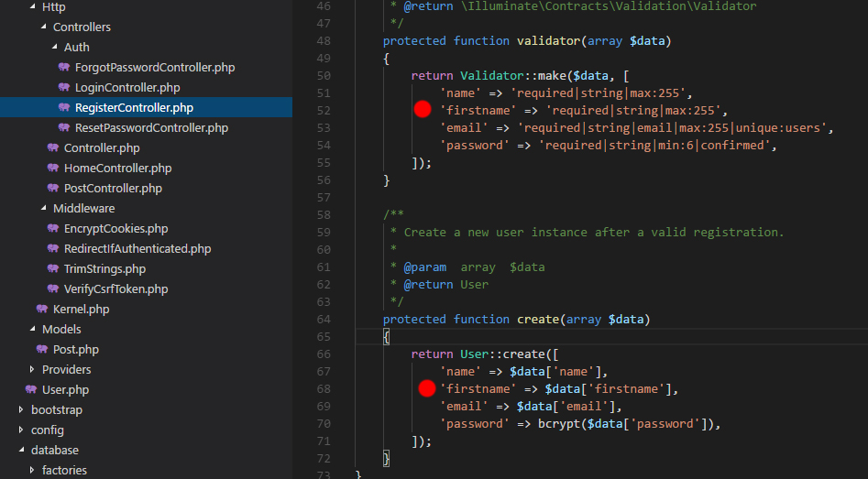Open Kernel.php file
Screen dimensions: 868x479
coord(81,310)
